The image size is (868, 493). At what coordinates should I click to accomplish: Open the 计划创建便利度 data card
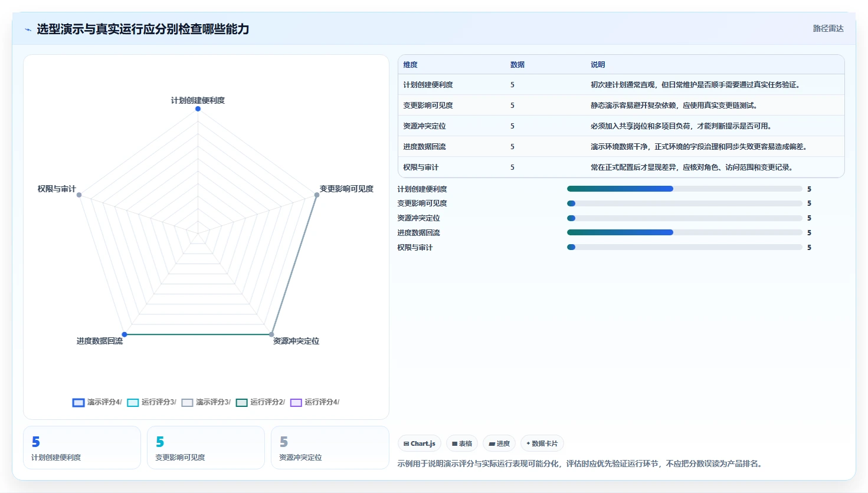tap(82, 448)
